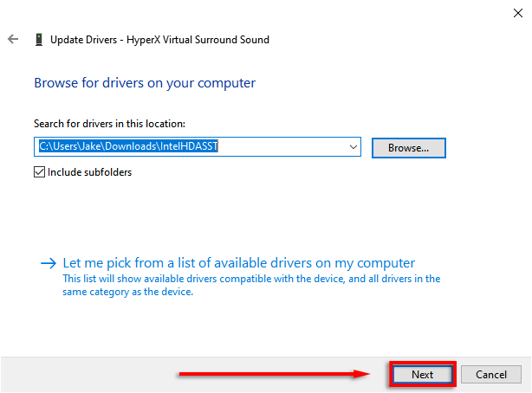Click Next to continue driver install
The height and width of the screenshot is (393, 532).
point(423,374)
